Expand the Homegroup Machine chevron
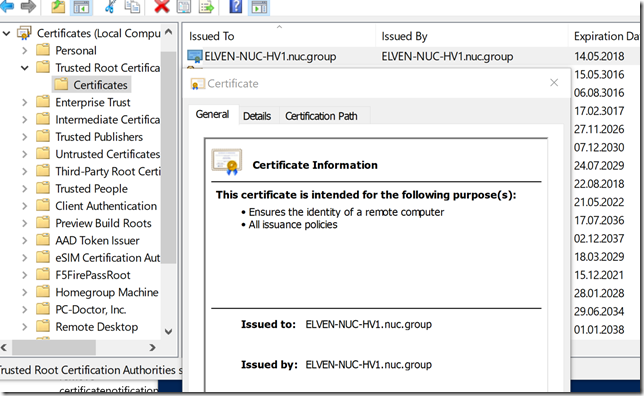The width and height of the screenshot is (644, 396). (25, 292)
